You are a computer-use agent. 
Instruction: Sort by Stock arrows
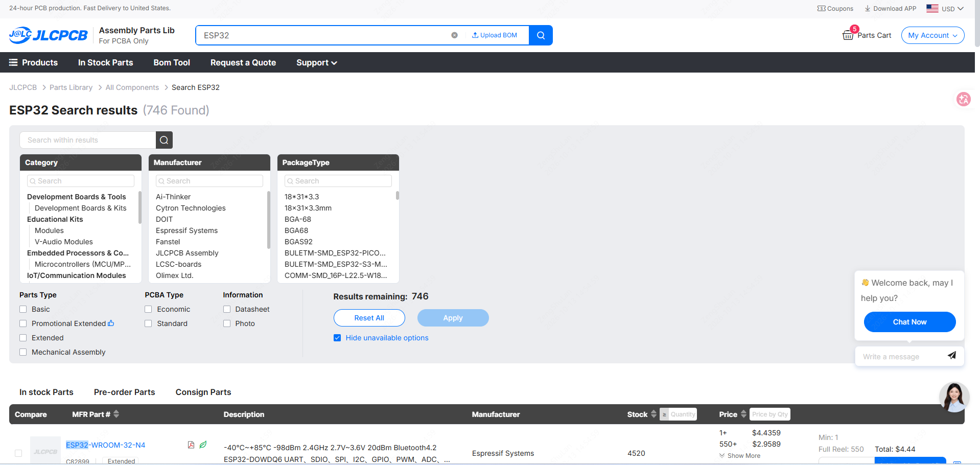pyautogui.click(x=654, y=414)
